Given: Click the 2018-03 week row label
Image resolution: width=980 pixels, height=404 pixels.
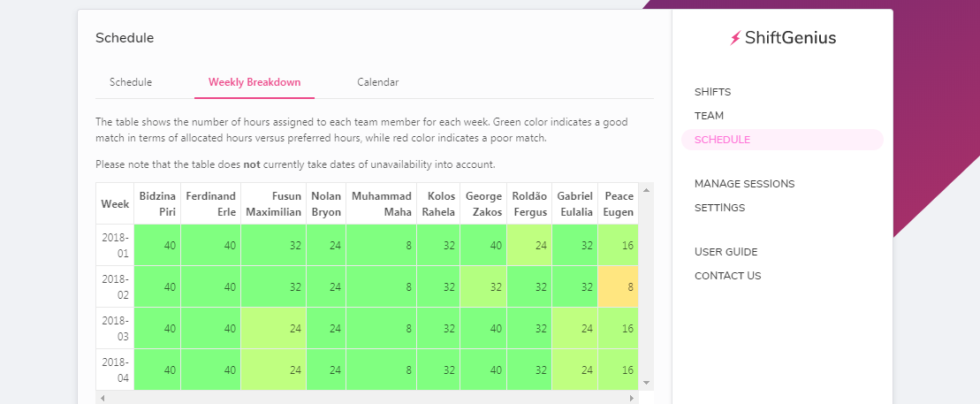Looking at the screenshot, I should (x=115, y=328).
